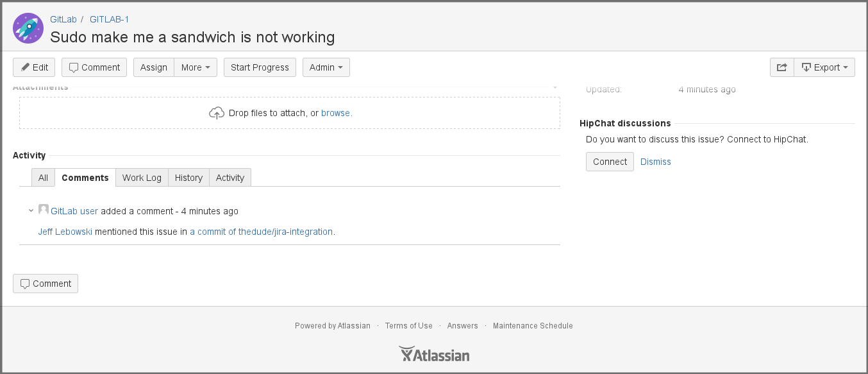
Task: Click the Comment speech bubble toolbar icon
Action: pos(74,67)
